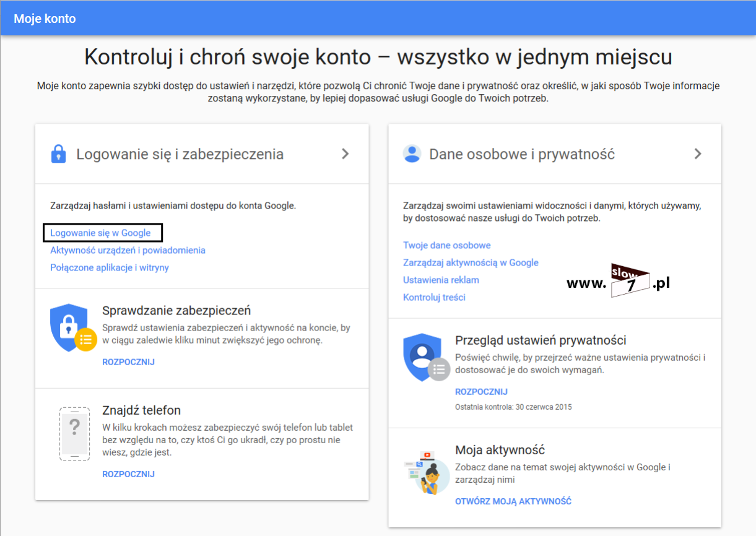The image size is (756, 536).
Task: Click the Moje konto title in the header
Action: click(45, 19)
